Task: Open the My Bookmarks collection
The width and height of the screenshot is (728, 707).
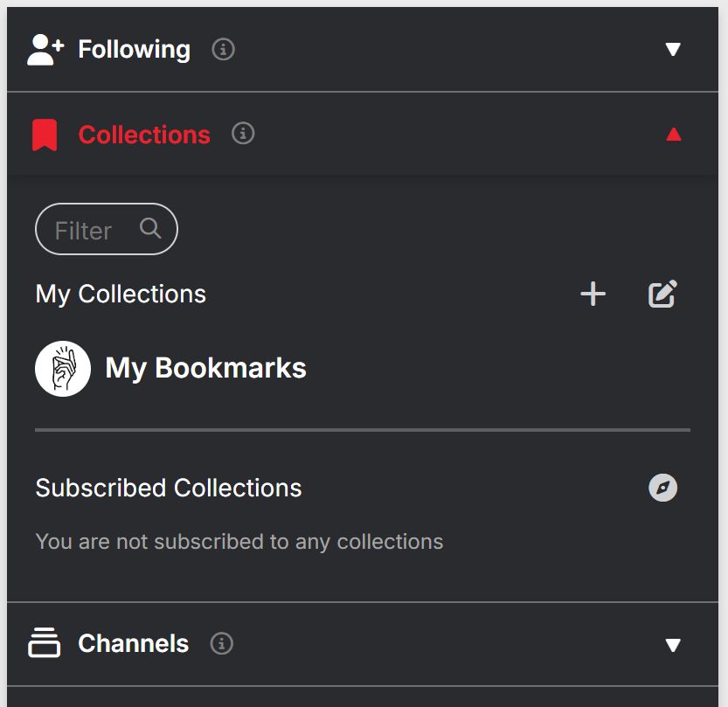Action: pos(205,369)
